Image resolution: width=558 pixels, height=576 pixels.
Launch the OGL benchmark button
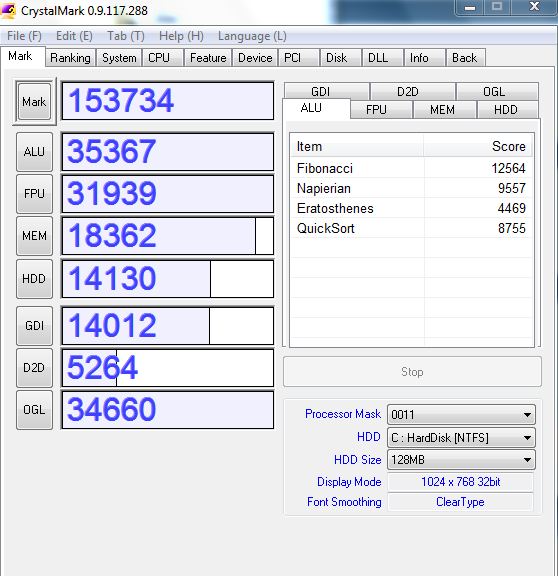35,410
